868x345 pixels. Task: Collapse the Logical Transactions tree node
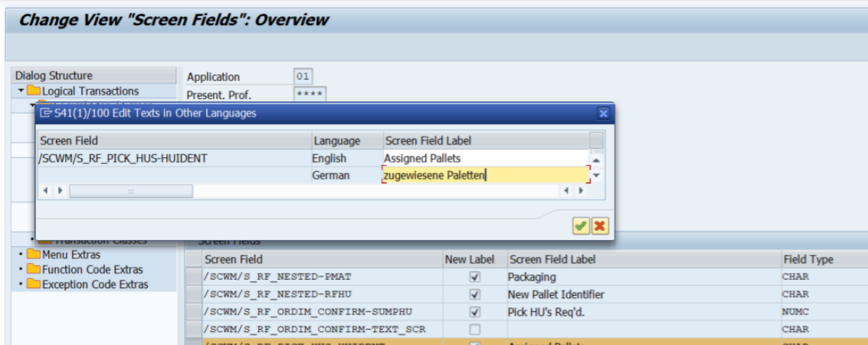(x=21, y=91)
